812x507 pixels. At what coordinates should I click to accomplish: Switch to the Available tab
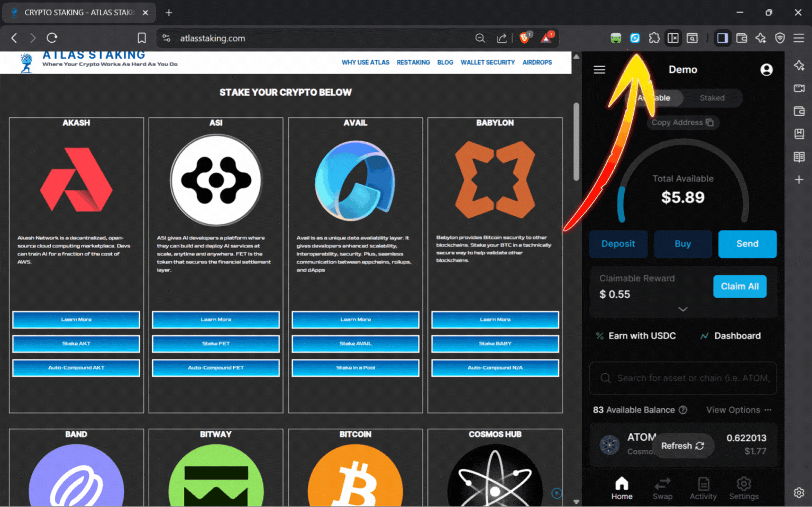pyautogui.click(x=654, y=98)
